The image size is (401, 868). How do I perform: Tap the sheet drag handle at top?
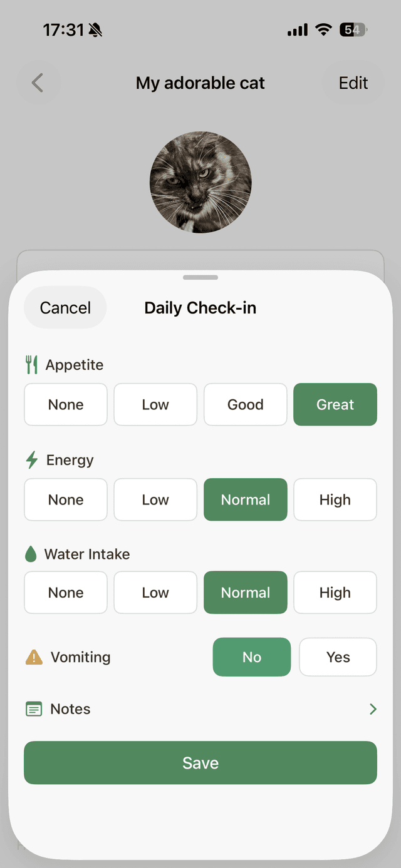(200, 277)
